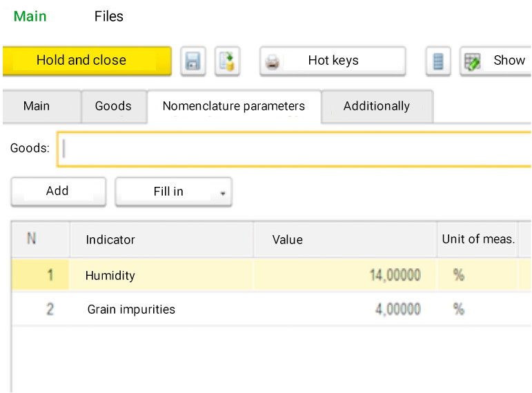Open the Files section at top

coord(108,17)
